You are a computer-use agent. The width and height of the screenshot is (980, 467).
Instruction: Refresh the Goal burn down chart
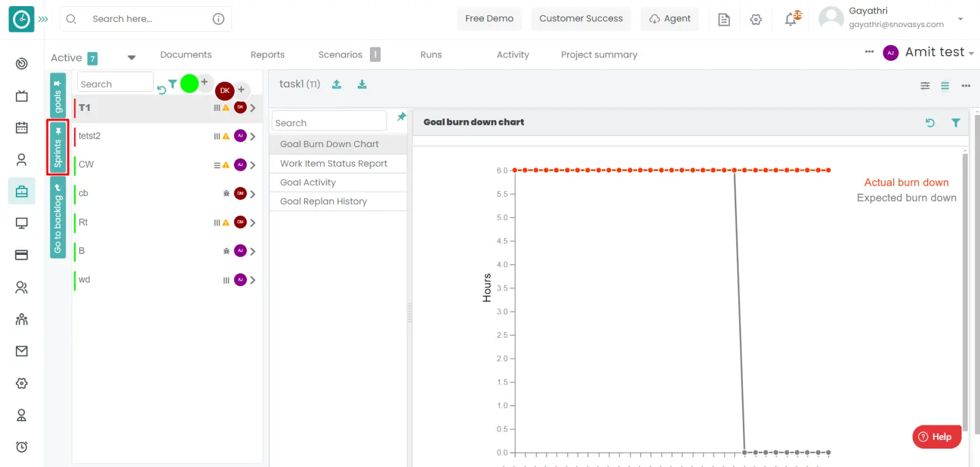coord(930,123)
